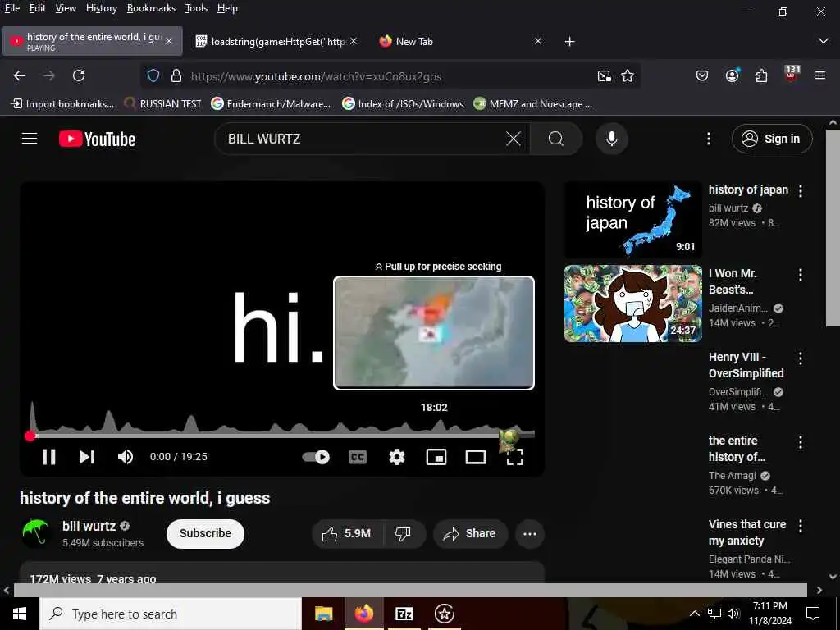Open uBlock extension icon showing 131
Viewport: 840px width, 630px height.
(x=792, y=75)
